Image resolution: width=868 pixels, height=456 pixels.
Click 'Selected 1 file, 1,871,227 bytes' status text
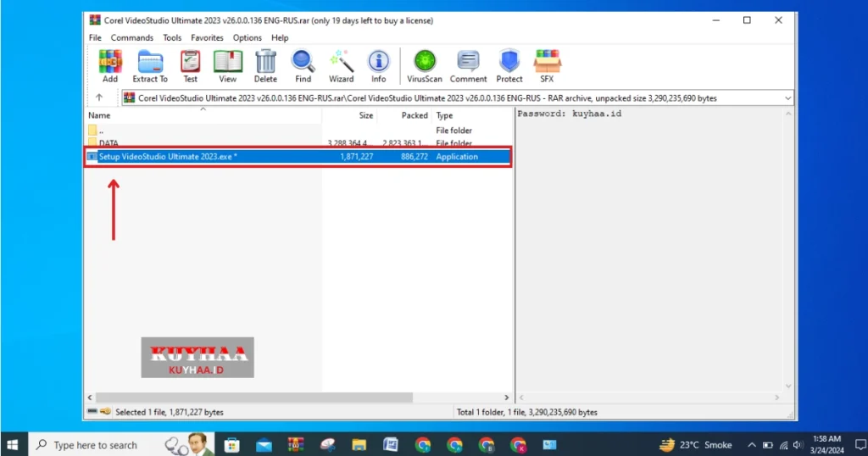point(170,412)
